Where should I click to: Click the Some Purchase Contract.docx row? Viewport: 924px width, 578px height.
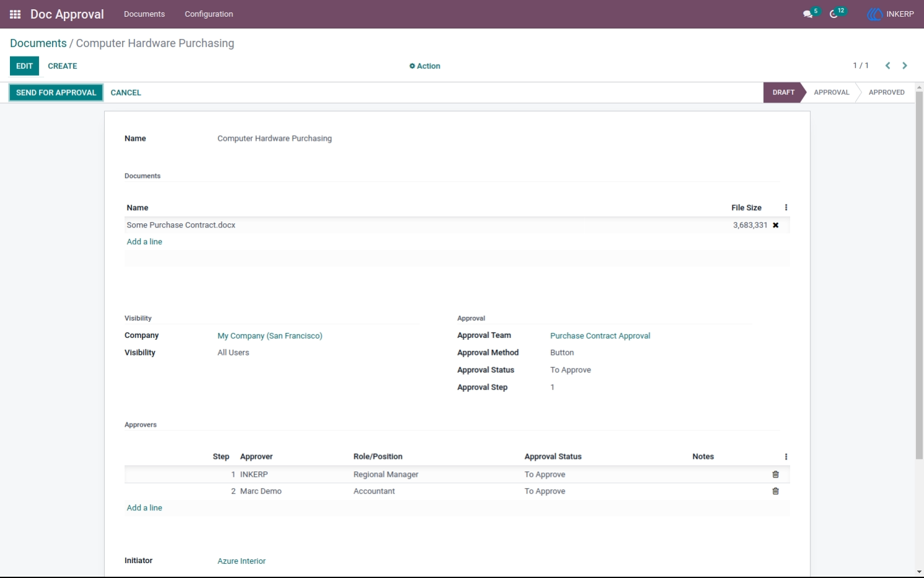pos(457,225)
